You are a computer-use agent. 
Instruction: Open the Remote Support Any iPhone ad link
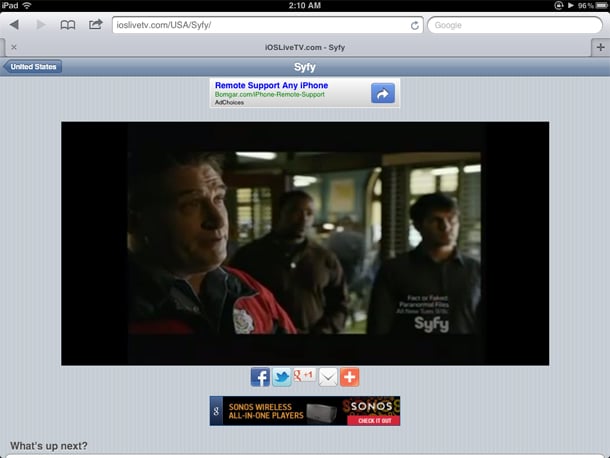(x=271, y=86)
